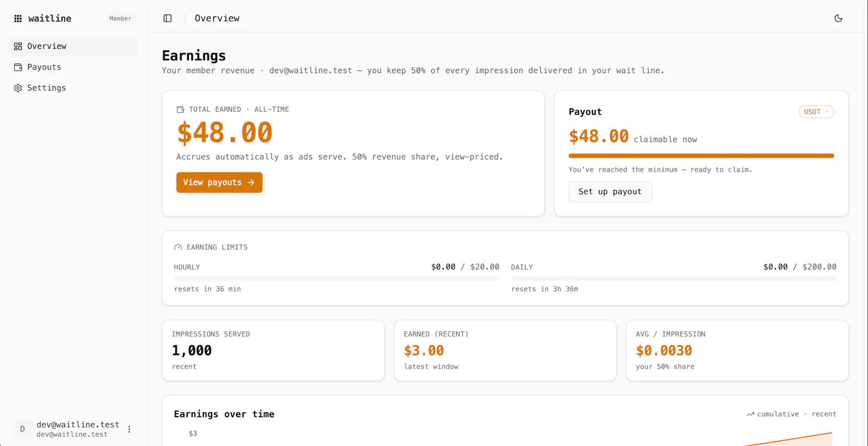Switch to dark mode with moon icon
868x446 pixels.
[838, 18]
